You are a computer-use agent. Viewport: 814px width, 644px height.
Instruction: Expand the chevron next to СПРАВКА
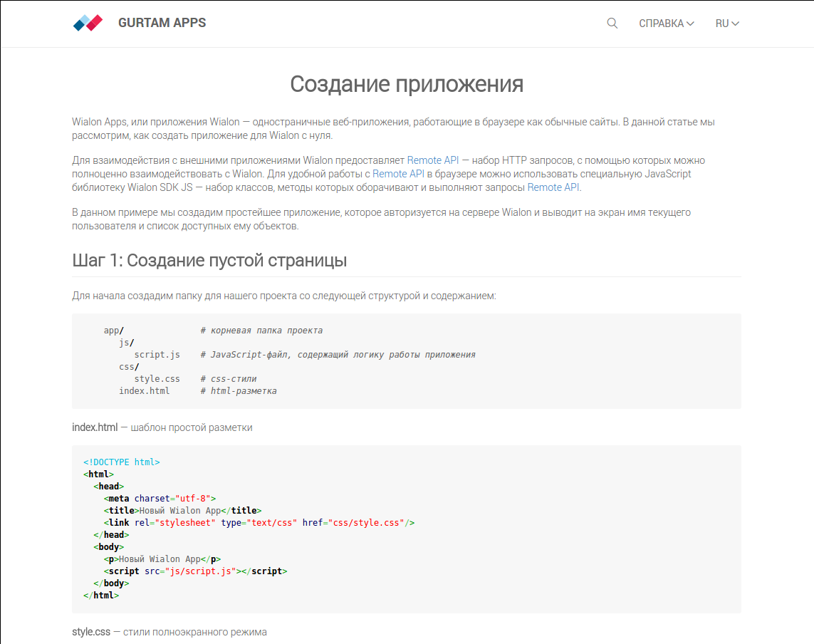pos(690,24)
